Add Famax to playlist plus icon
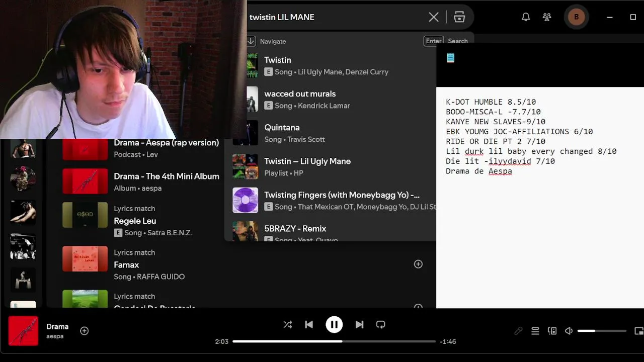This screenshot has width=644, height=362. (418, 264)
